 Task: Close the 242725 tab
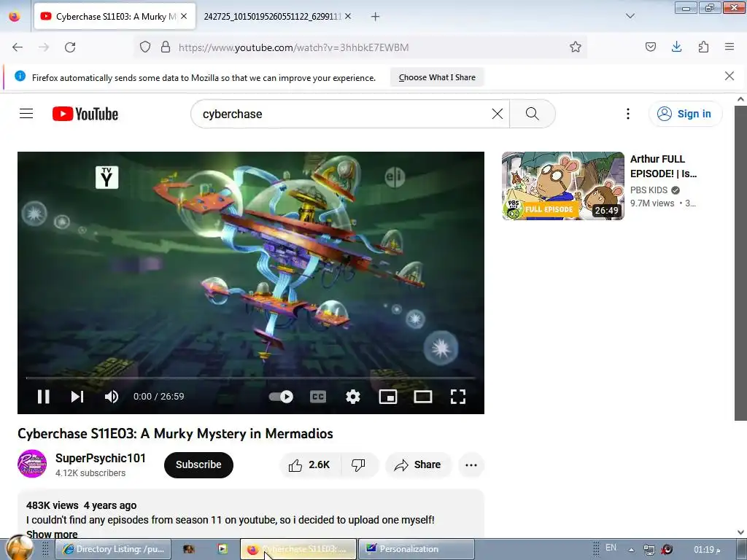click(x=348, y=16)
